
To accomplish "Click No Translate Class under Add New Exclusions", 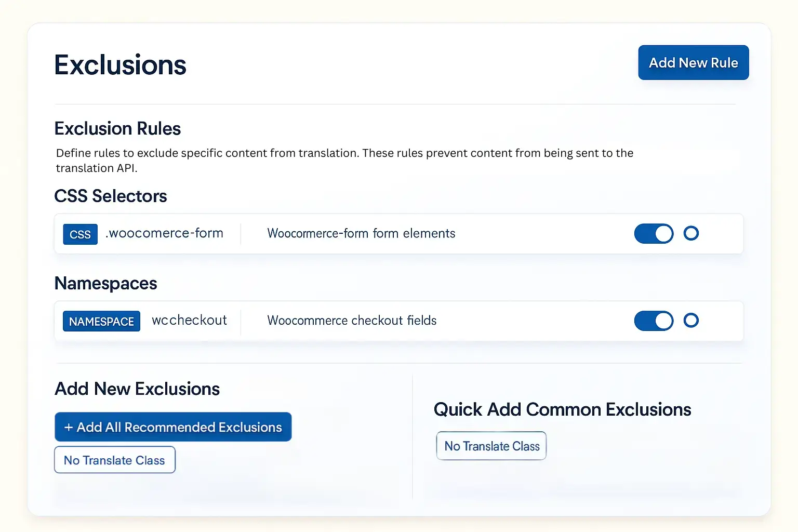I will tap(114, 460).
